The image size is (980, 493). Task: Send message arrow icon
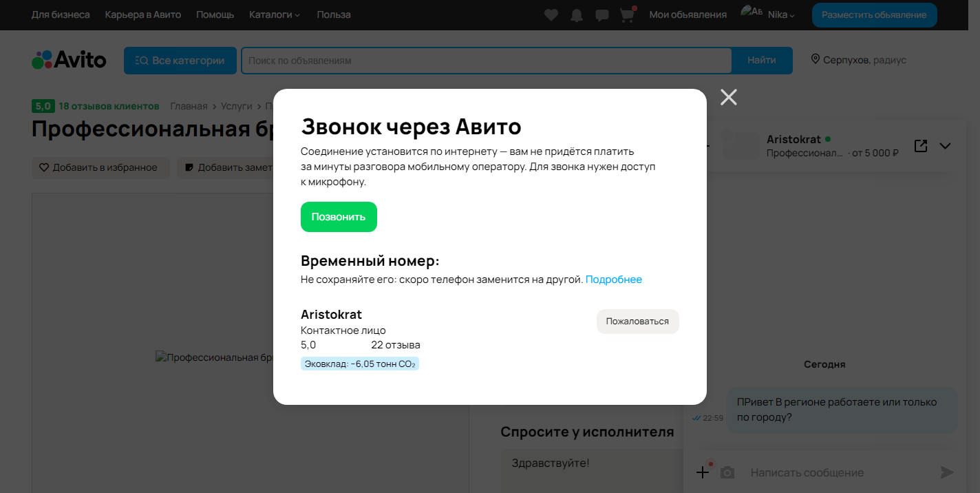point(948,472)
